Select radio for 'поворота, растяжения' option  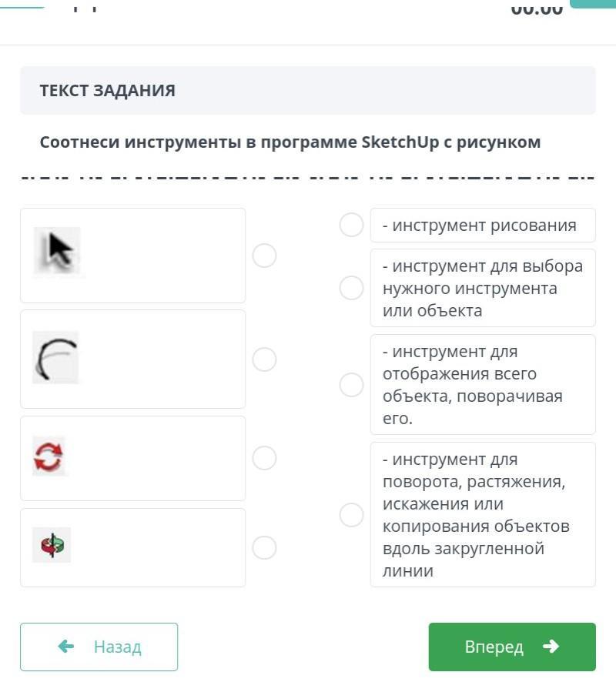click(351, 515)
